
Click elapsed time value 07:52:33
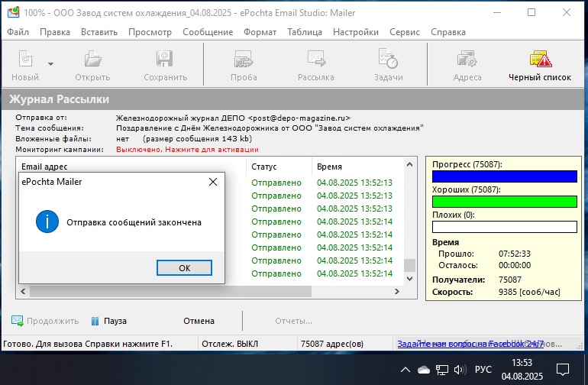click(515, 254)
